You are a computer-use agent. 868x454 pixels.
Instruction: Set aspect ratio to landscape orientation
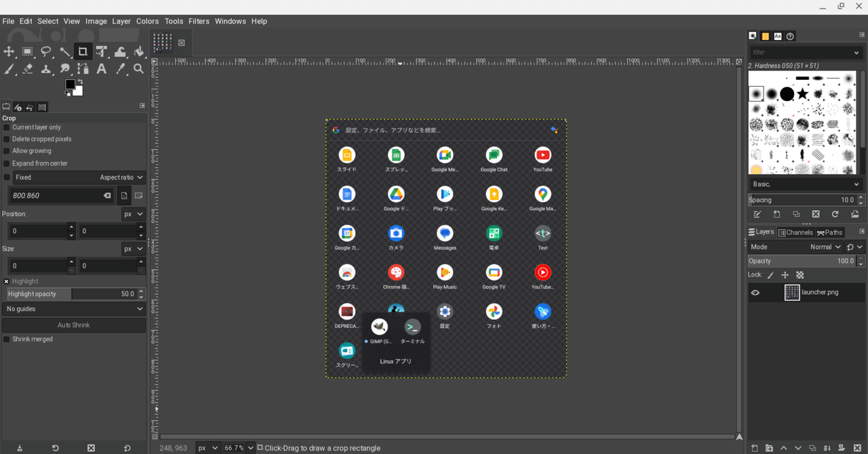pos(138,195)
